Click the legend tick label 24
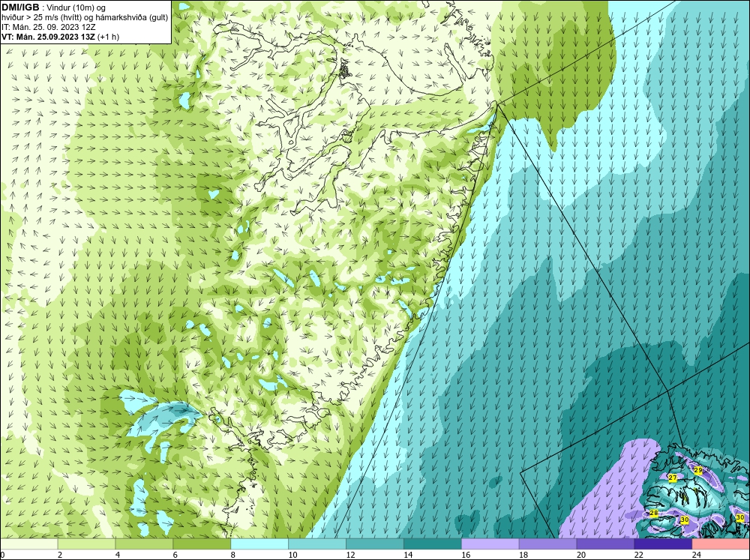Viewport: 750px width, 560px height. click(x=697, y=555)
